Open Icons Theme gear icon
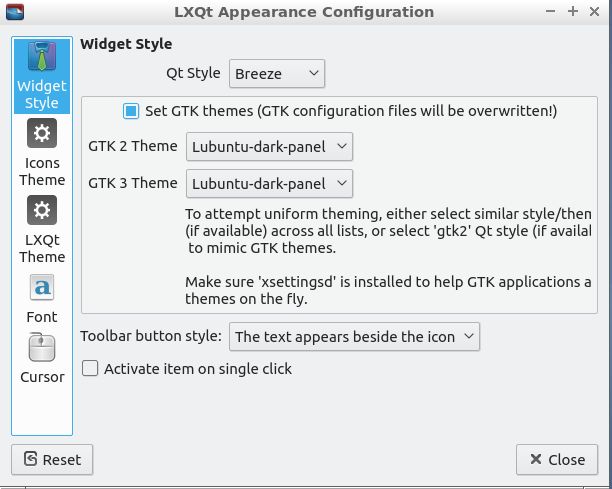 point(42,133)
